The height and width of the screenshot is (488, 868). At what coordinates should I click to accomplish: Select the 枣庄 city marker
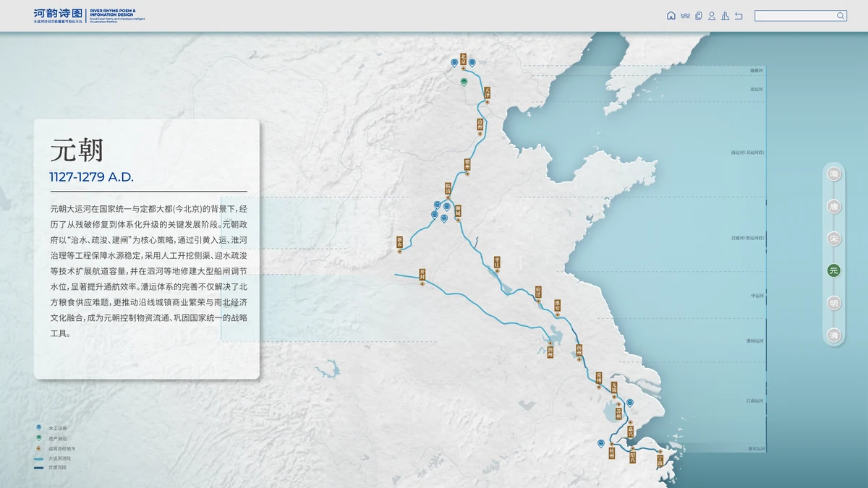[x=497, y=263]
